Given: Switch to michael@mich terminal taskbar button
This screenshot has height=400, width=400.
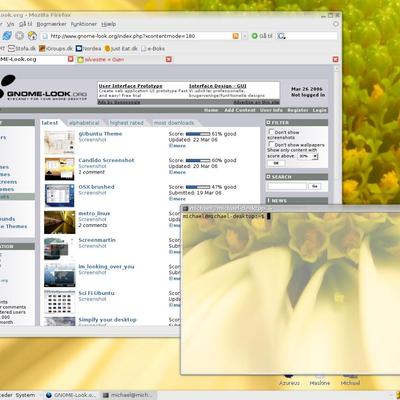Looking at the screenshot, I should click(x=128, y=395).
